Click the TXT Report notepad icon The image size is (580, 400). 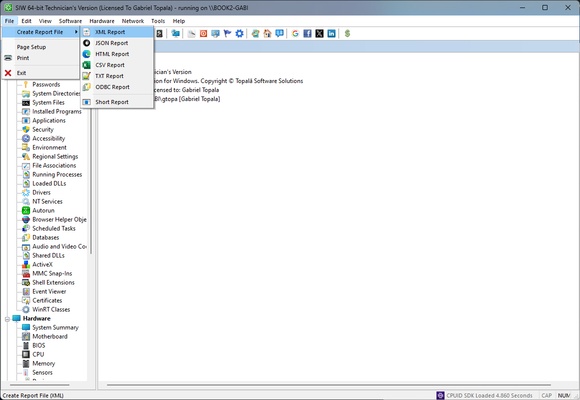click(87, 76)
